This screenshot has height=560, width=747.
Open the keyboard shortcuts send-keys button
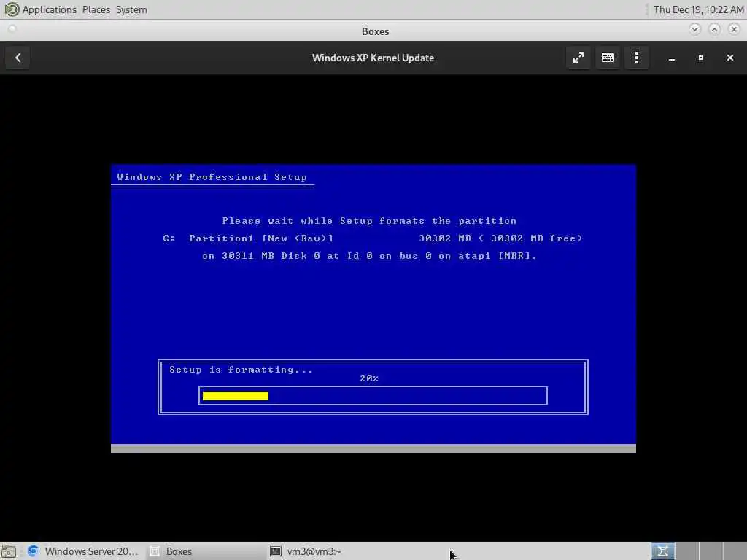pyautogui.click(x=608, y=58)
